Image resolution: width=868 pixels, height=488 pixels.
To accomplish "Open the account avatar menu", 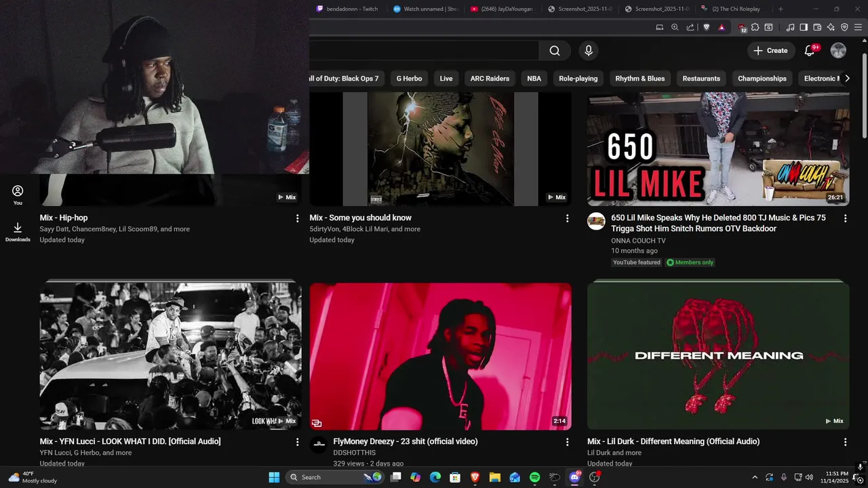I will [x=838, y=51].
